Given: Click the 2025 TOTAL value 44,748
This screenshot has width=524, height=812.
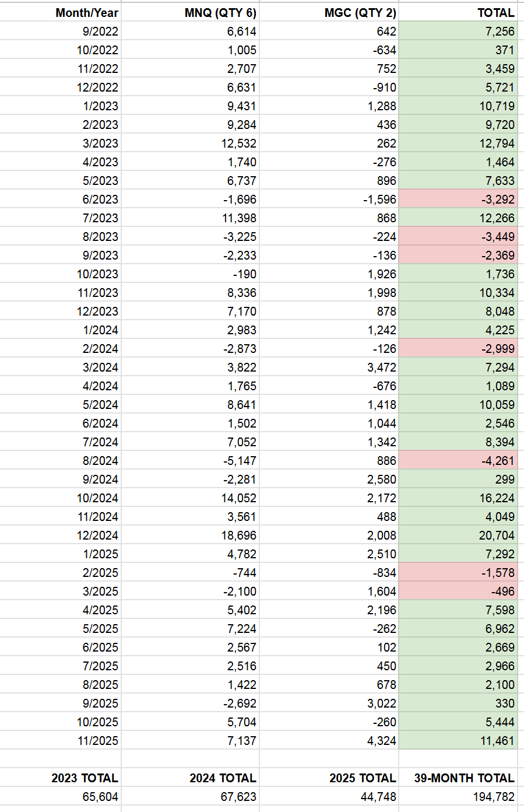Looking at the screenshot, I should 378,797.
